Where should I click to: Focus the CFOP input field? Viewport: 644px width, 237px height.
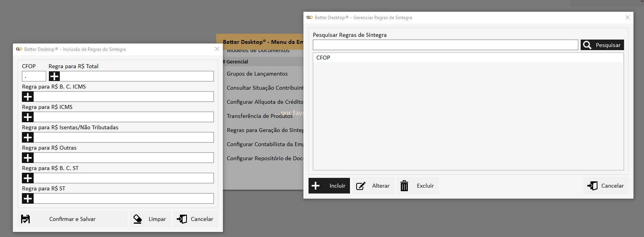coord(34,76)
